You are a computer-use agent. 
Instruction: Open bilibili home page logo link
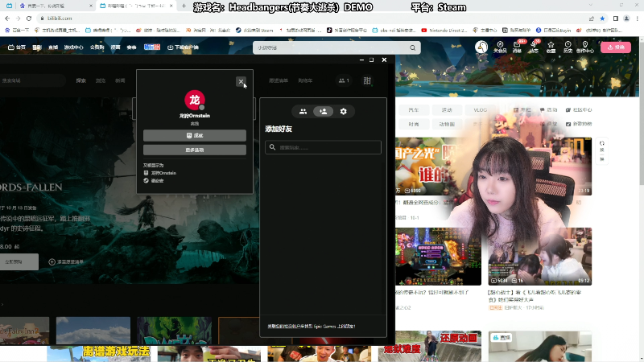tap(17, 47)
